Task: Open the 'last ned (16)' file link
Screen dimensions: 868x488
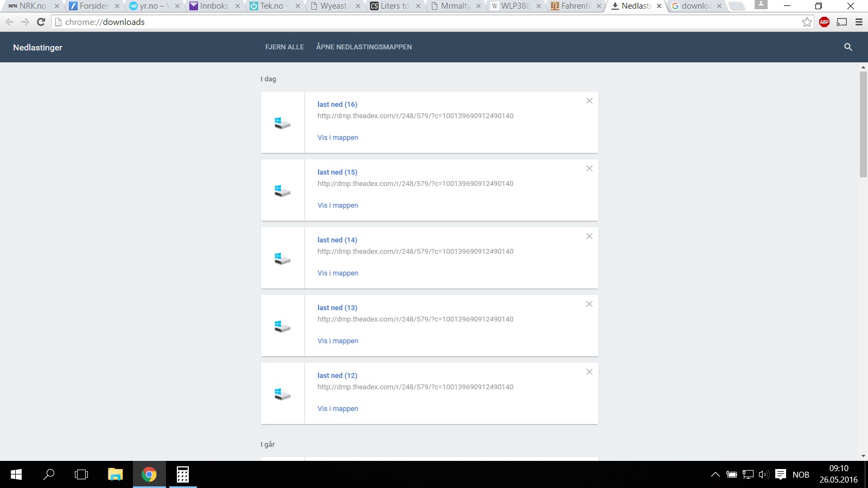Action: click(x=337, y=105)
